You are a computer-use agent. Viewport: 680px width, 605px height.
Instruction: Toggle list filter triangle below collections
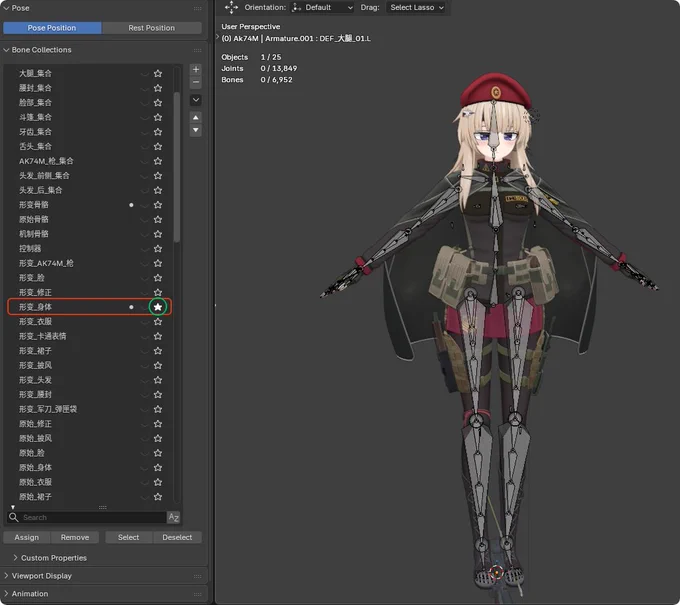pyautogui.click(x=13, y=507)
